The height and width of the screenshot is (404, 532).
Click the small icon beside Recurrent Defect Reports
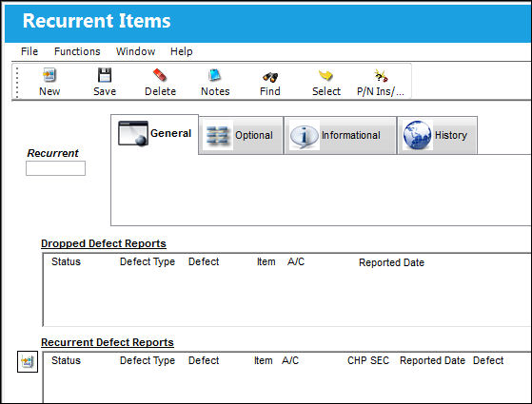point(28,361)
